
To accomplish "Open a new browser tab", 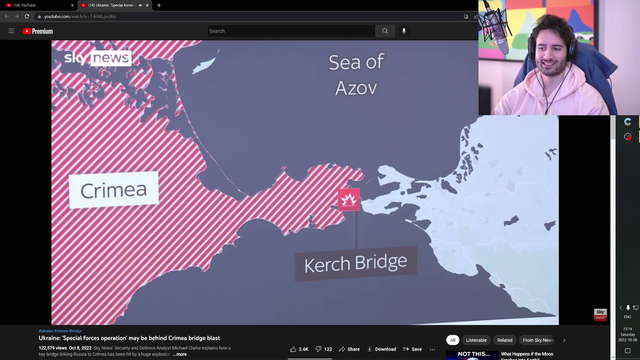I will (x=159, y=5).
